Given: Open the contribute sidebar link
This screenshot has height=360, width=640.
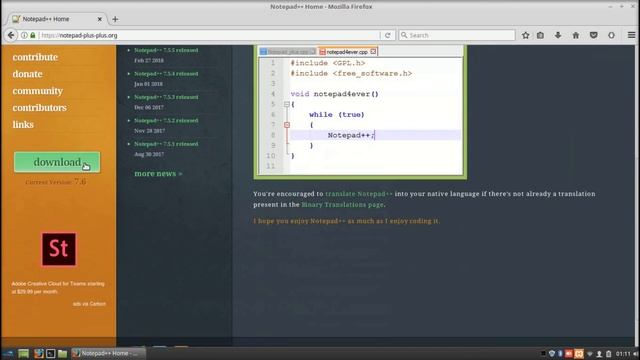Looking at the screenshot, I should [35, 57].
